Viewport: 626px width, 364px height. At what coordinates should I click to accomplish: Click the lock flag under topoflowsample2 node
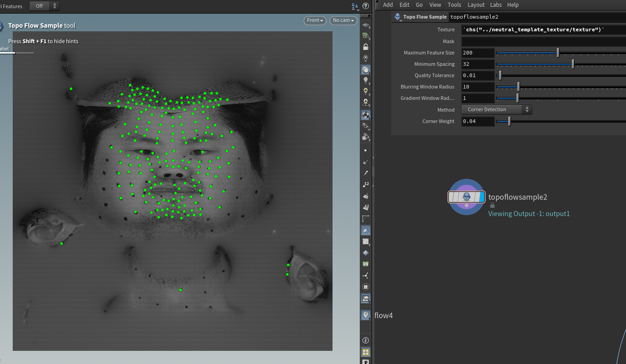[x=492, y=205]
